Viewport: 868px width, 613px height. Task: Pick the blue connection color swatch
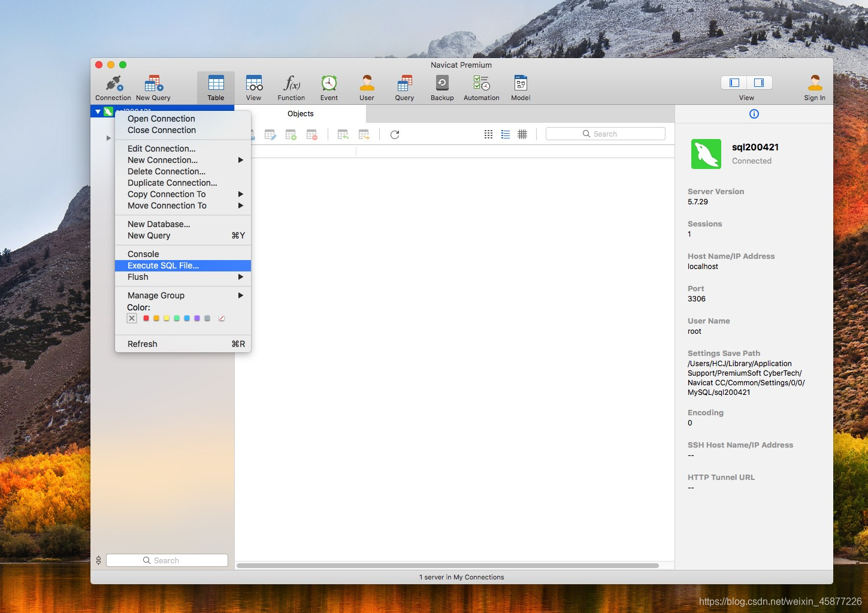(187, 318)
